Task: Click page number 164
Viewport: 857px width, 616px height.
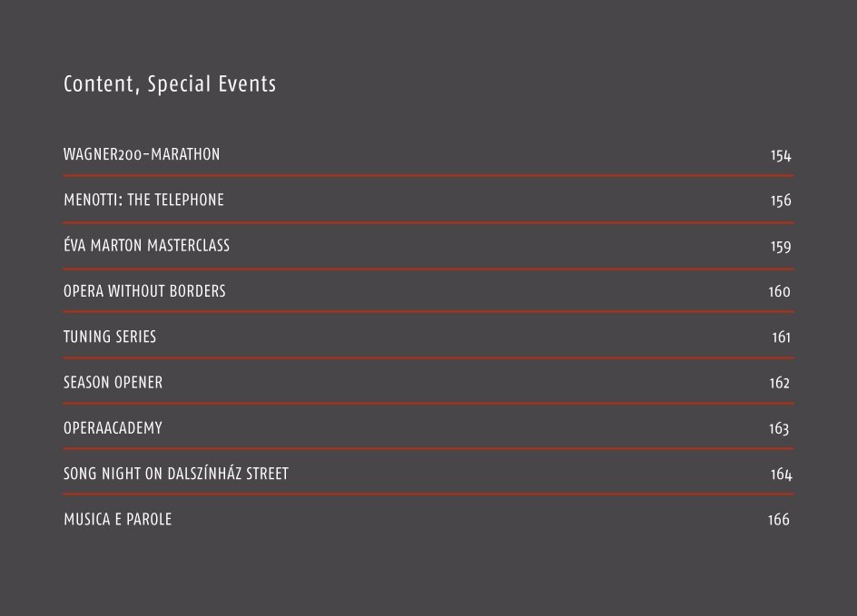Action: (x=781, y=474)
